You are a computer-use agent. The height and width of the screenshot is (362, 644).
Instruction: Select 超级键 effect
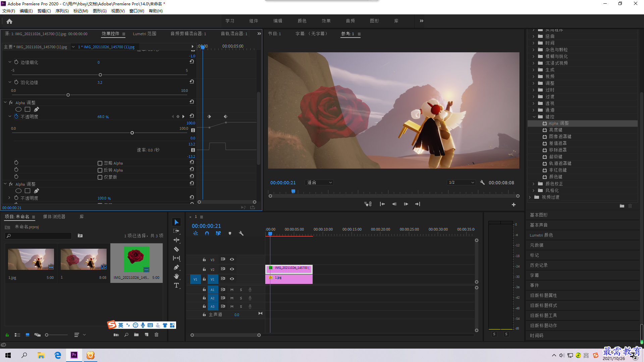(555, 157)
